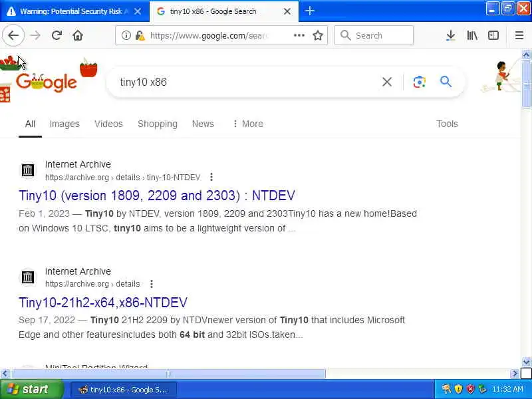The width and height of the screenshot is (532, 399).
Task: Switch to News results
Action: pyautogui.click(x=203, y=124)
